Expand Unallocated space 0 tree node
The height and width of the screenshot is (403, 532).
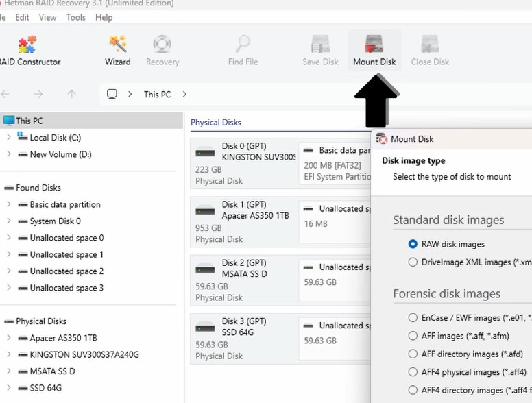coord(9,237)
